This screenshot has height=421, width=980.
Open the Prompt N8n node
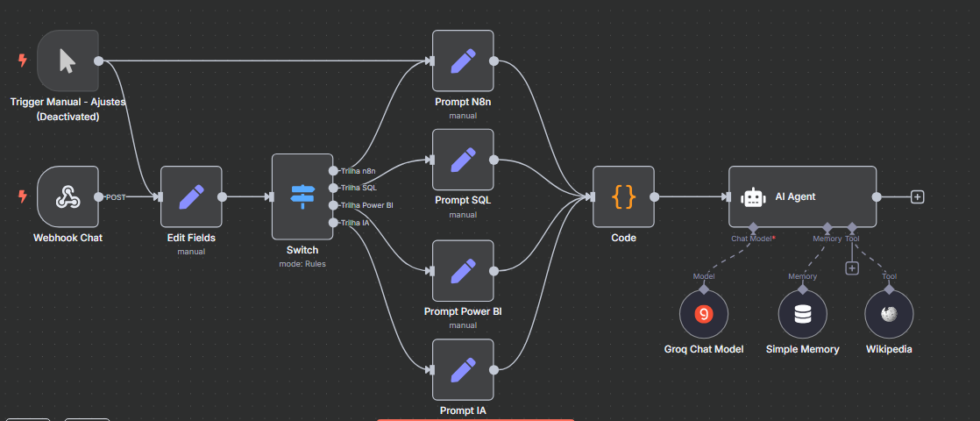pyautogui.click(x=463, y=61)
